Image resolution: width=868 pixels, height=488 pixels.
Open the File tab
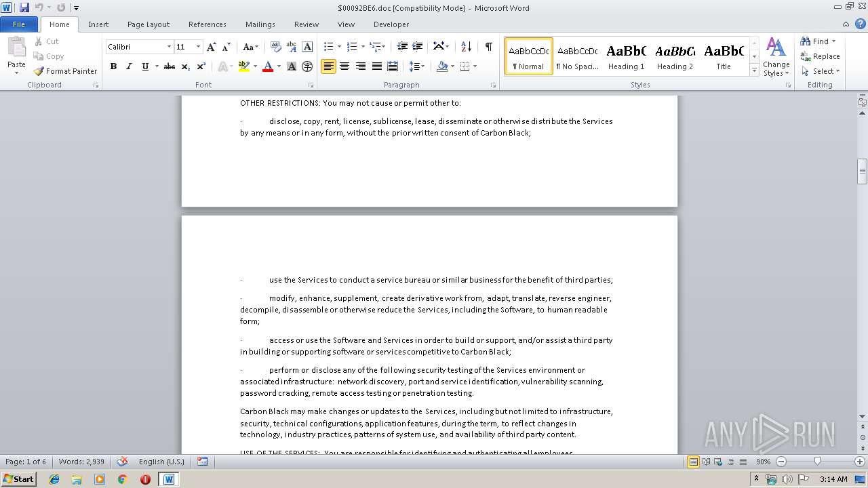(19, 24)
